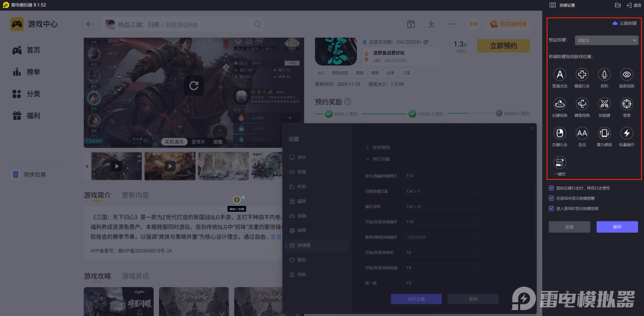The width and height of the screenshot is (644, 316).
Task: Toggle 在游戏中显示按键提醒 checkbox
Action: [552, 198]
